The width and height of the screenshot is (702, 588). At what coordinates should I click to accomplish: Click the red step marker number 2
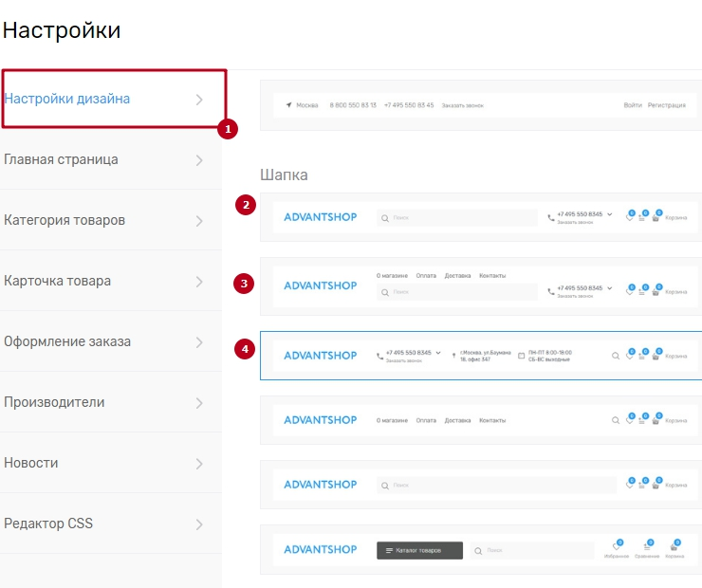[x=247, y=204]
